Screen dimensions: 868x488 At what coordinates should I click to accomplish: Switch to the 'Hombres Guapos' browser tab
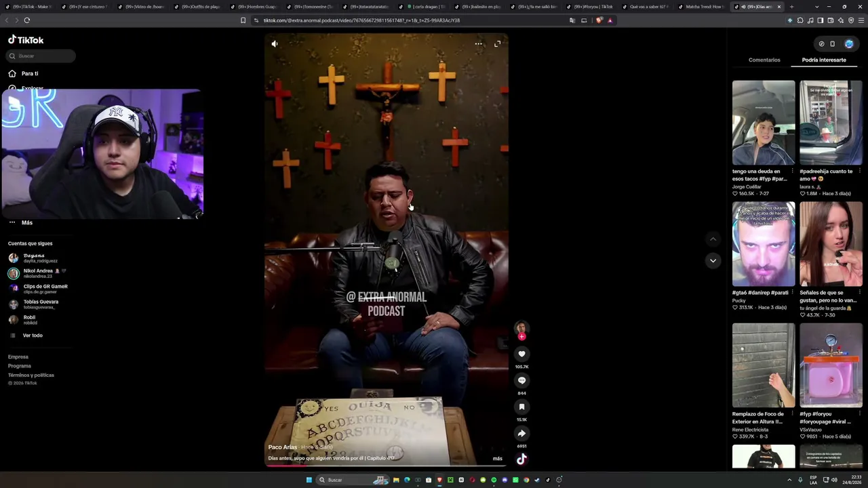coord(255,7)
